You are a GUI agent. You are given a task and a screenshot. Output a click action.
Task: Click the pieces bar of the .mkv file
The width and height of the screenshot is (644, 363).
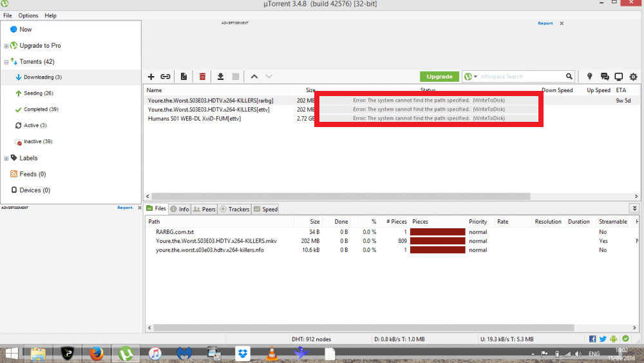[437, 241]
